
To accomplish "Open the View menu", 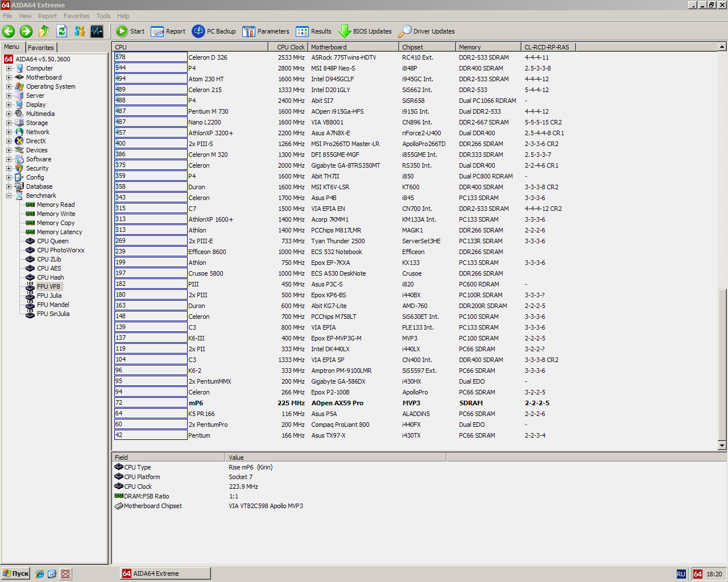I will [x=25, y=16].
